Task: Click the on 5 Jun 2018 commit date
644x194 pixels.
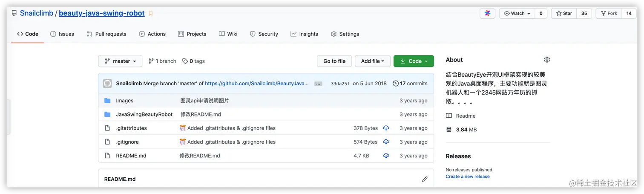Action: [x=370, y=84]
